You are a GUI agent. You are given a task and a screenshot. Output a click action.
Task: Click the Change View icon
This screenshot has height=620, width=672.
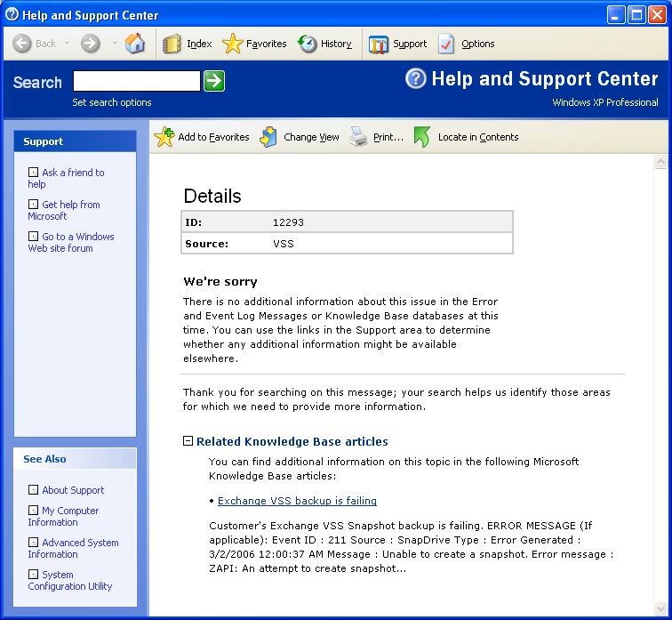pyautogui.click(x=268, y=137)
